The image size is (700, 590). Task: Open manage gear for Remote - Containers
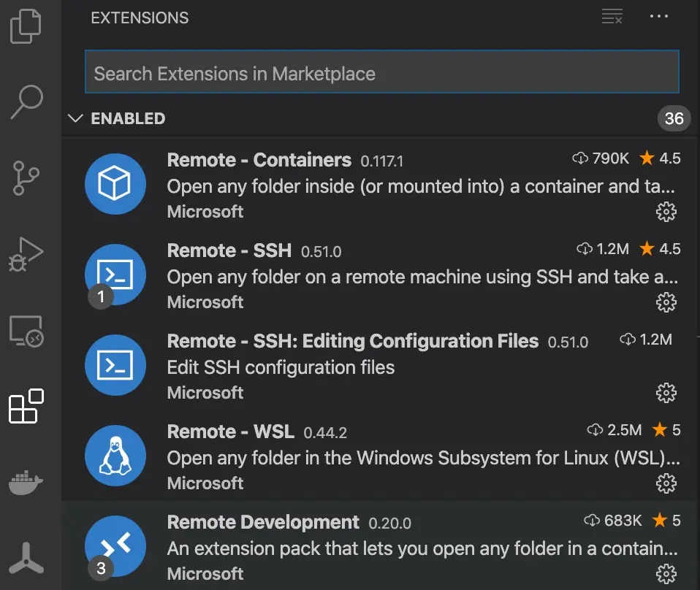click(666, 212)
